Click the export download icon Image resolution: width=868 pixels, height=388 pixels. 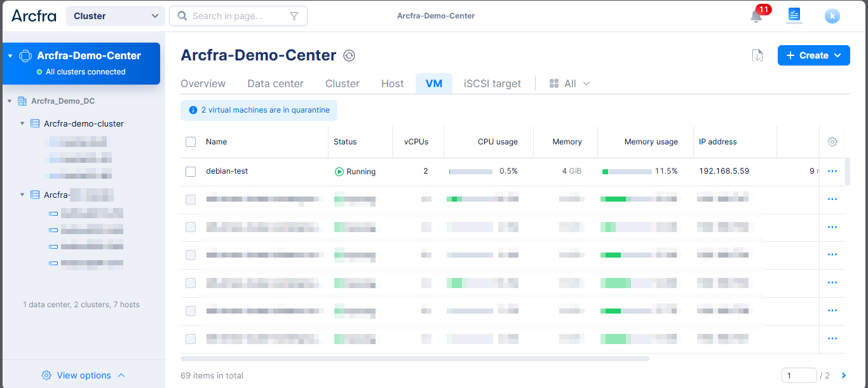(757, 56)
